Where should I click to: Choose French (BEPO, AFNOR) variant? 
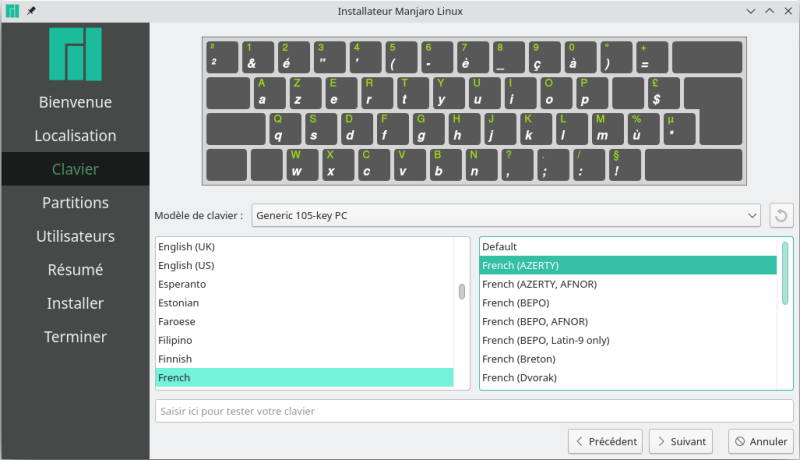point(629,321)
